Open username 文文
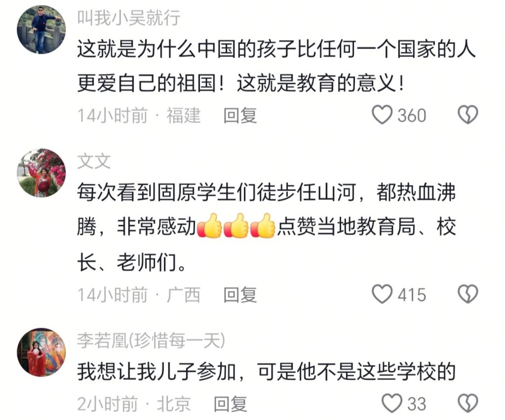 (94, 161)
